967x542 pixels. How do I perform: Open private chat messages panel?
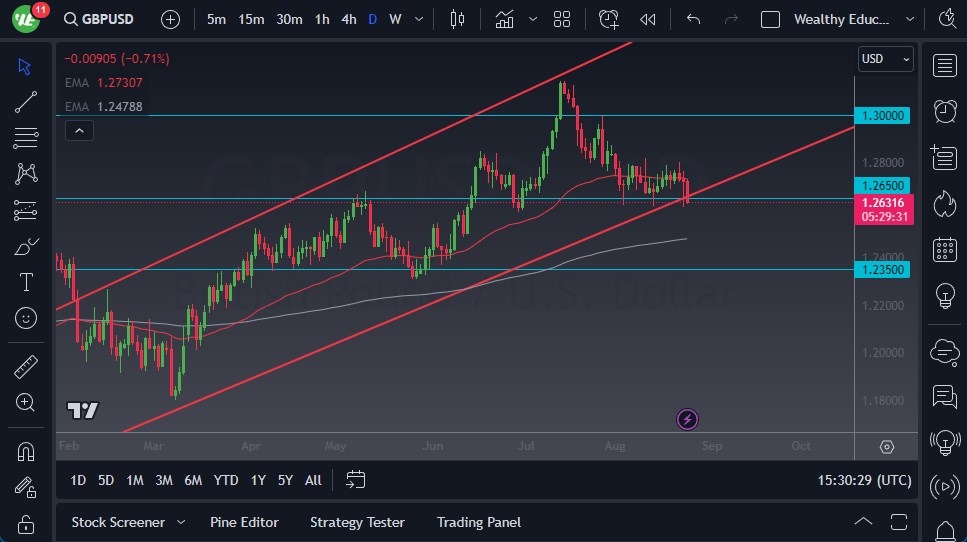[x=945, y=396]
